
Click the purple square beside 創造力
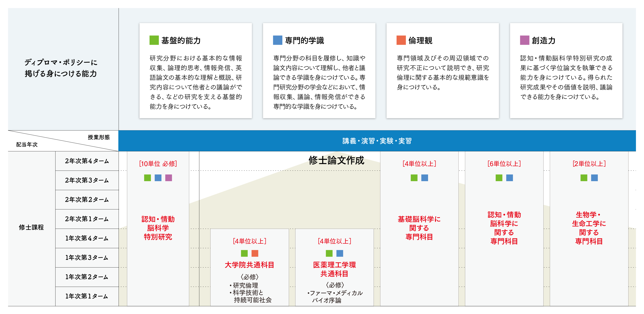point(524,40)
